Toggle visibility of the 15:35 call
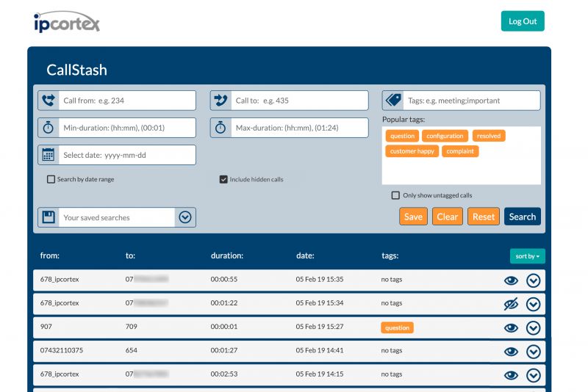Viewport: 588px width, 392px height. click(511, 280)
